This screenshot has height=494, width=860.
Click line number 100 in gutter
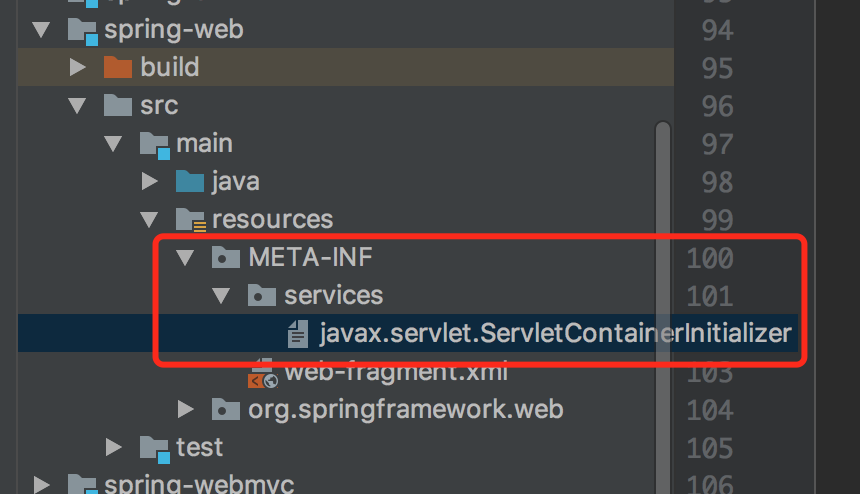point(710,258)
